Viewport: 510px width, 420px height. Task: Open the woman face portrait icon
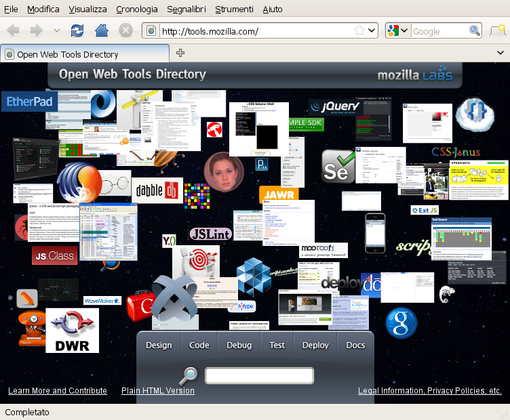click(224, 171)
